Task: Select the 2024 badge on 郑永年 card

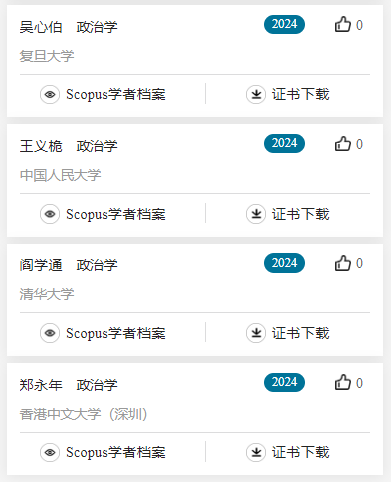Action: 284,382
